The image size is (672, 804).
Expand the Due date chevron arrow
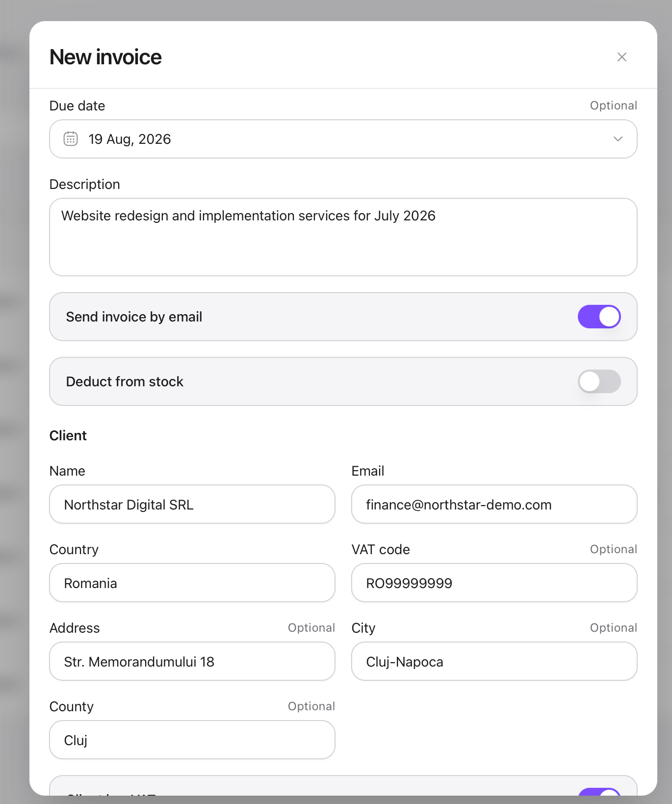(x=618, y=139)
